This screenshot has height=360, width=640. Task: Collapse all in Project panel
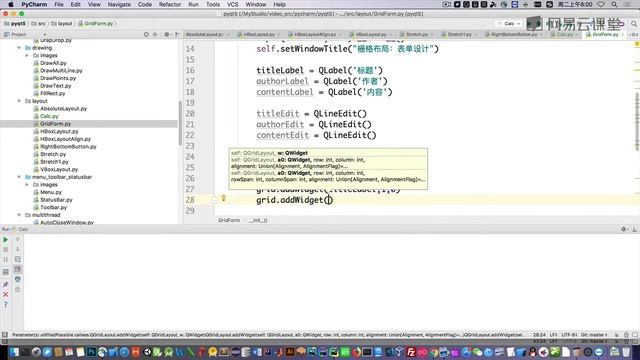pyautogui.click(x=155, y=35)
